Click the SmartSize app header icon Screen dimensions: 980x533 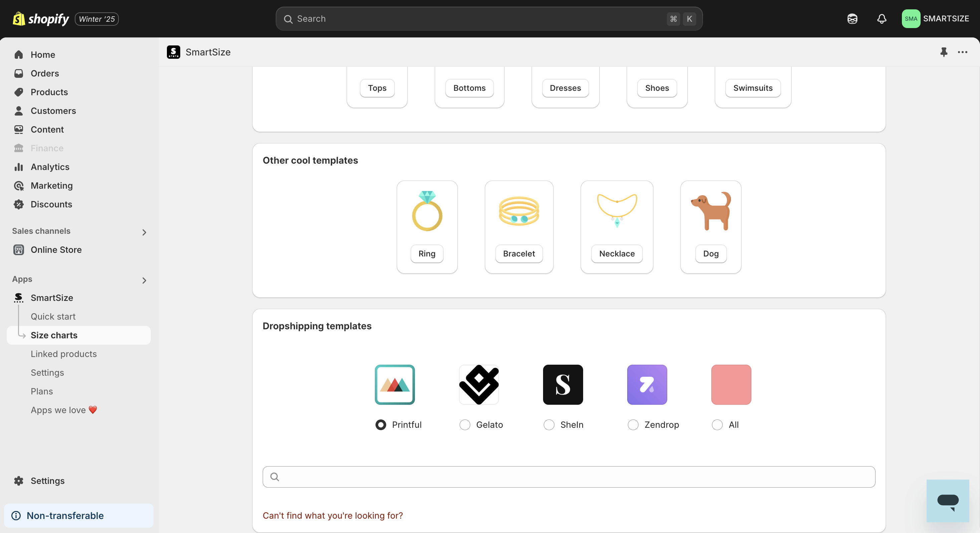point(174,52)
